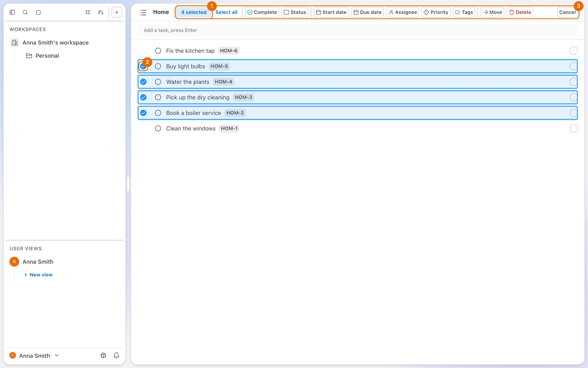Click the Anna Smith avatar in User Views

(14, 262)
